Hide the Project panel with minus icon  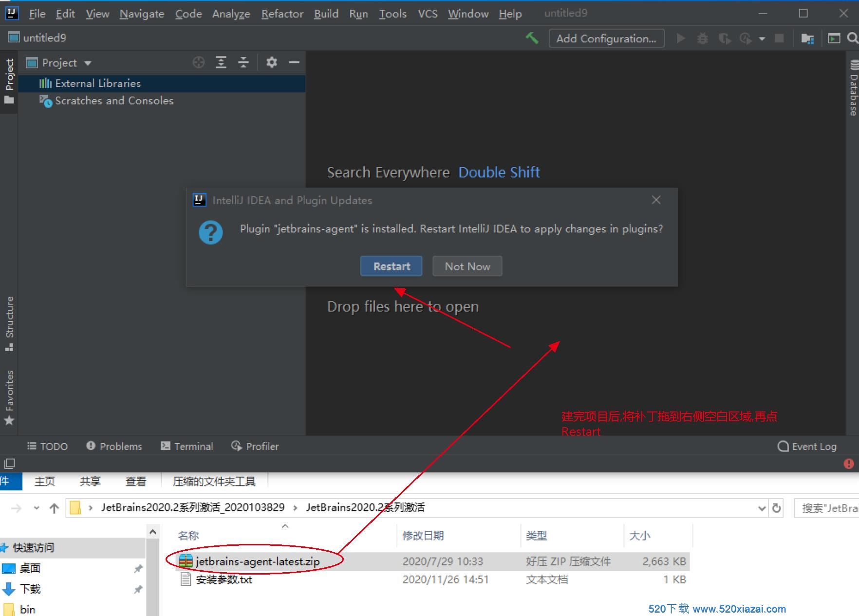pos(294,62)
